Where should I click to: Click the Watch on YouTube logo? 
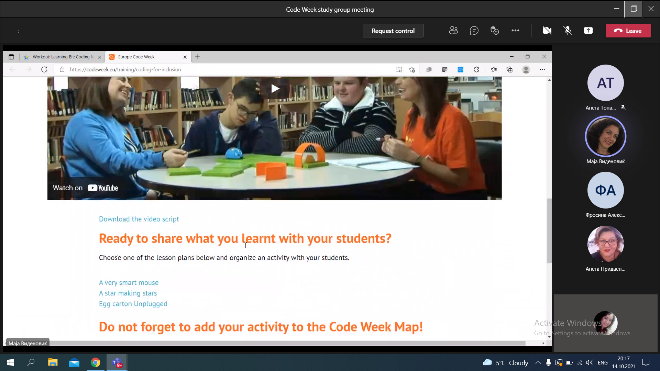(x=103, y=188)
